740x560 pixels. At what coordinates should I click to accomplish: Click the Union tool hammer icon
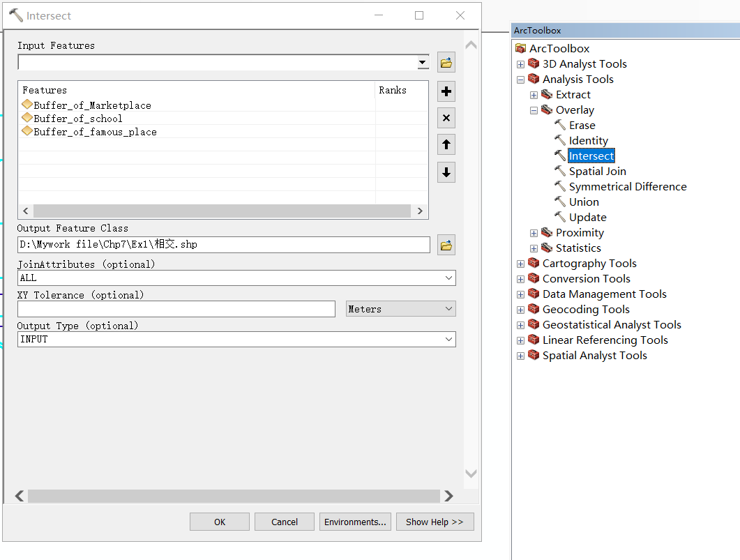(560, 202)
